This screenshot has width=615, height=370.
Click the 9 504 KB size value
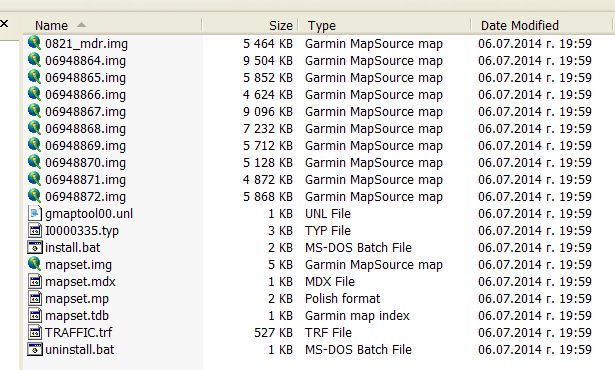[x=268, y=61]
